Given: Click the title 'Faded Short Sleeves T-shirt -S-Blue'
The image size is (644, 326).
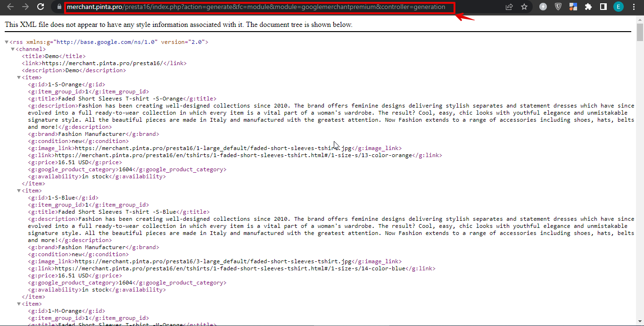Looking at the screenshot, I should click(x=117, y=212).
